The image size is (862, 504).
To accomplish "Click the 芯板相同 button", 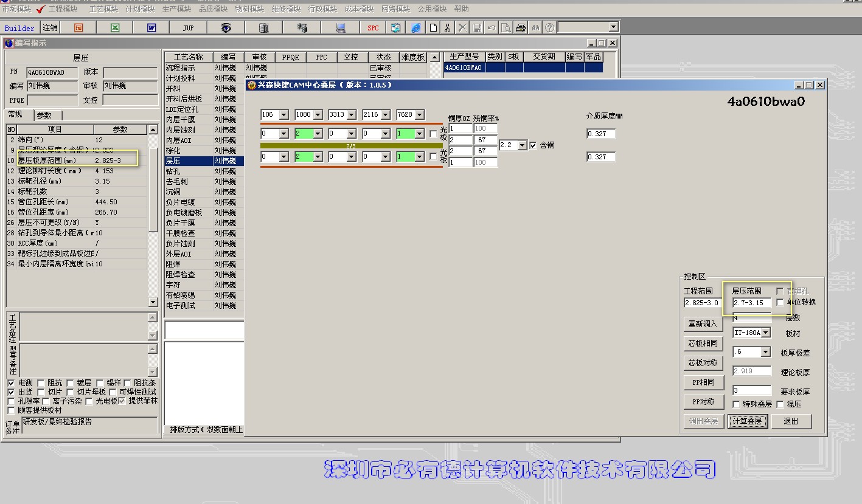I will [x=703, y=343].
